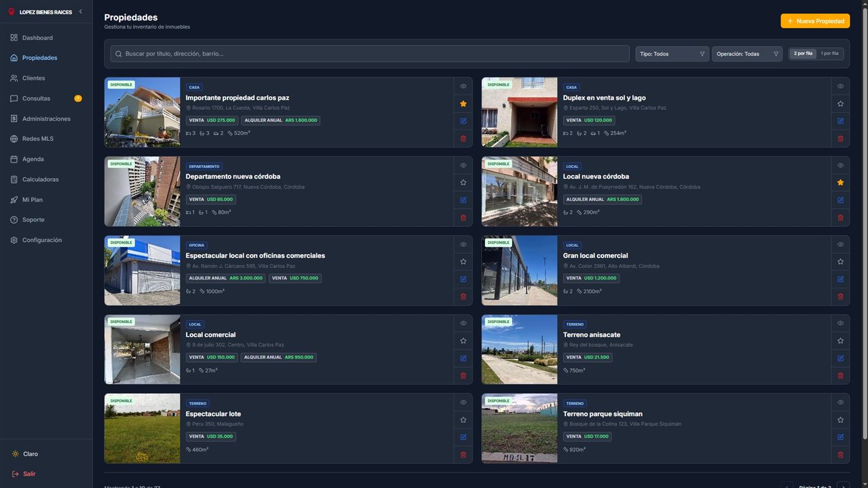Edit Espectacular local con oficinas comerciales
The width and height of the screenshot is (868, 488).
[x=463, y=279]
